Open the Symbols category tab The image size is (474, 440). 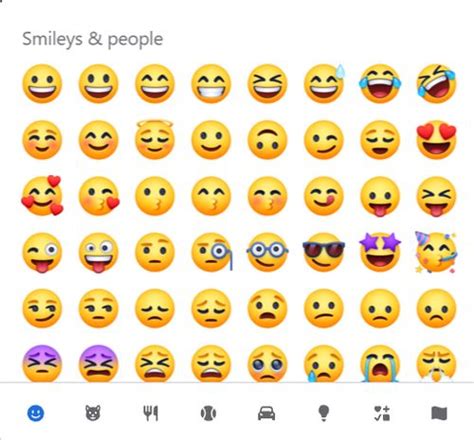click(382, 413)
